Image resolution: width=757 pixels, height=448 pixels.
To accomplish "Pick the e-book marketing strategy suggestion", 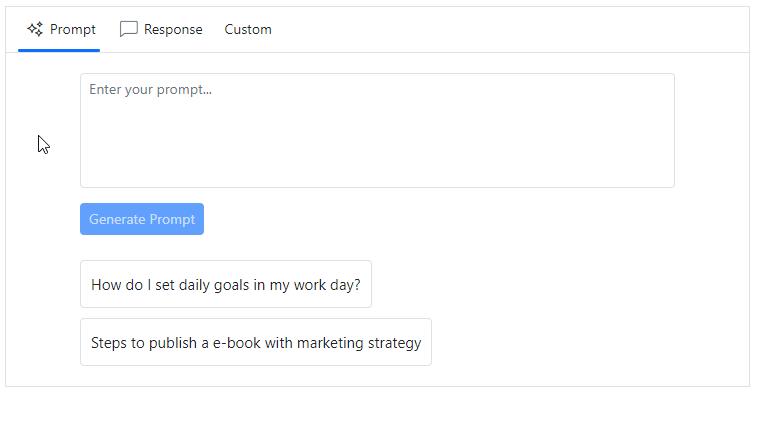I will coord(255,342).
